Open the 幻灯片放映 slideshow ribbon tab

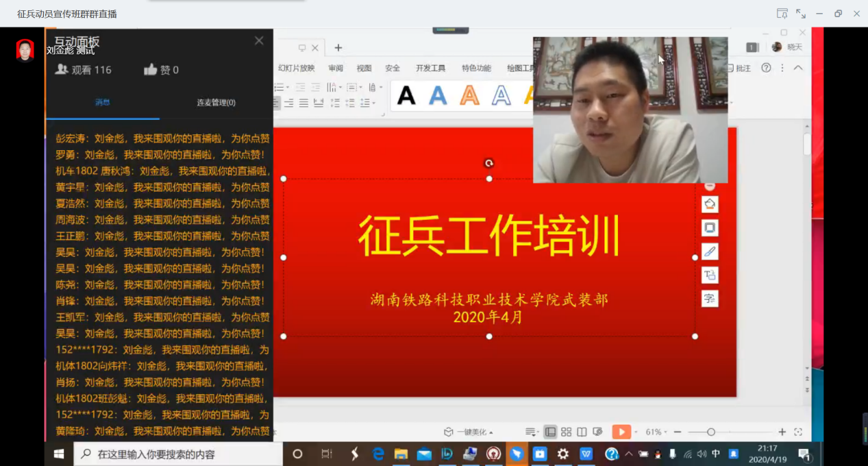click(297, 69)
